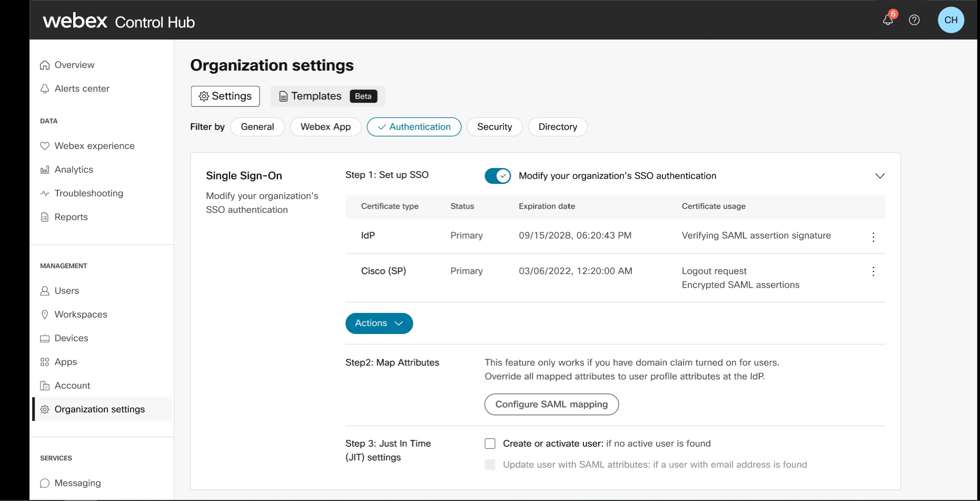Click the Users person icon
The width and height of the screenshot is (980, 501).
click(x=45, y=291)
